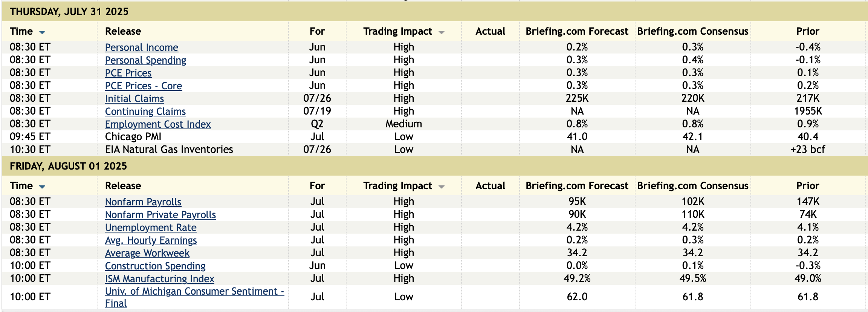Click the Prior header in Thursday table
This screenshot has height=312, width=868.
point(807,31)
